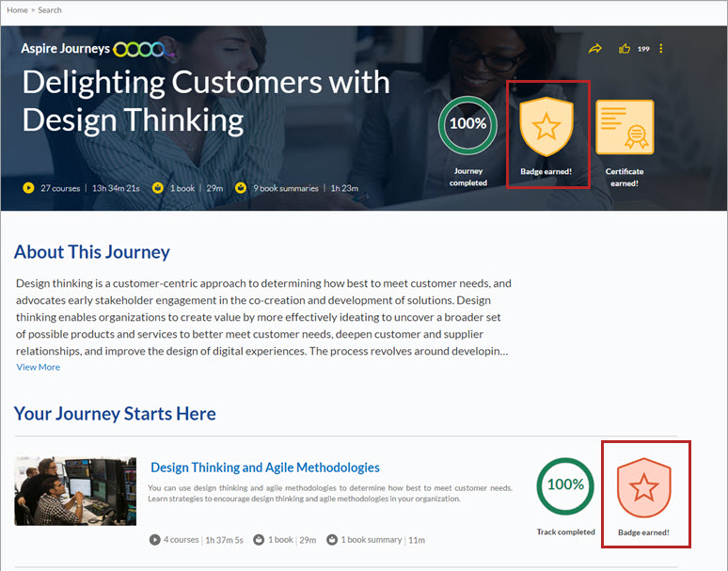728x571 pixels.
Task: Click the 100% Track completed circle
Action: coord(565,486)
